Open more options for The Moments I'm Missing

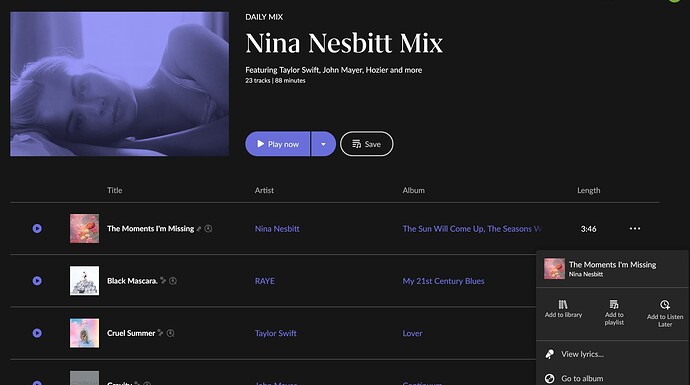(x=635, y=228)
